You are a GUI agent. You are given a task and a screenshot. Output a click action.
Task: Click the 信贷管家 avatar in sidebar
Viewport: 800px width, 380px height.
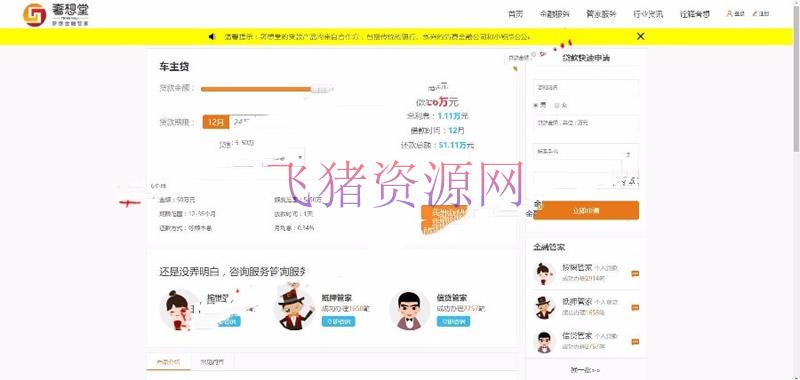[x=545, y=341]
